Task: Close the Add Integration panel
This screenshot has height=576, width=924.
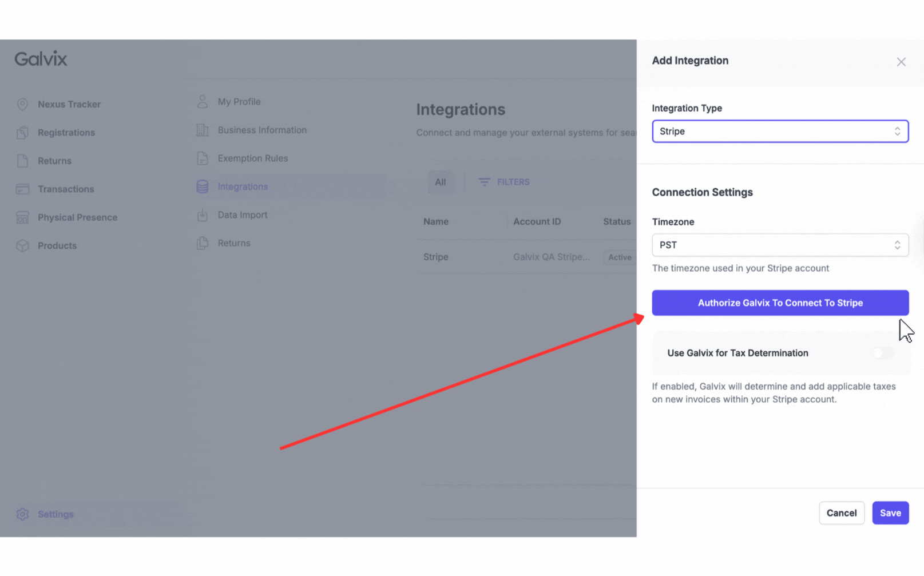Action: 901,62
